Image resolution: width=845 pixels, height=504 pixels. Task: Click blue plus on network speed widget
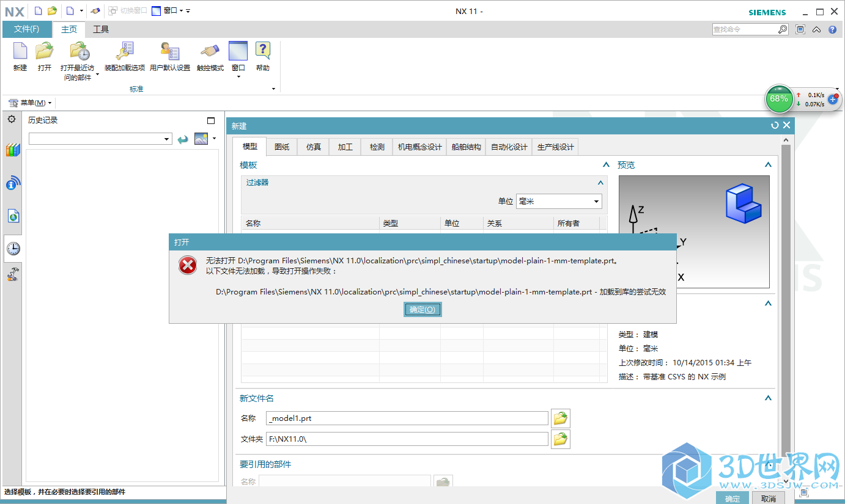pyautogui.click(x=832, y=99)
